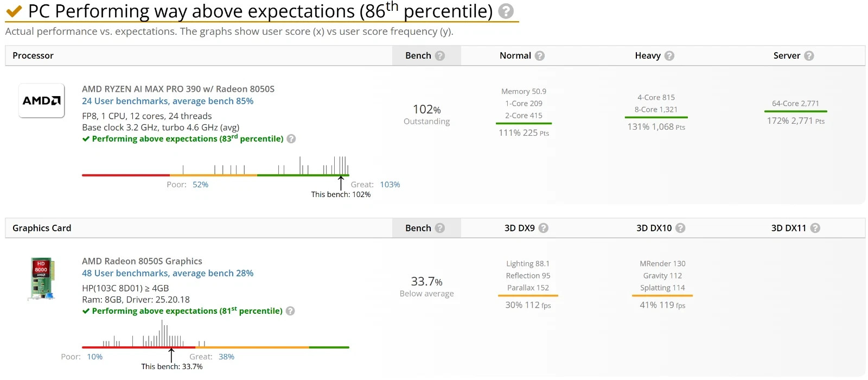Click the Server column help icon
Image resolution: width=868 pixels, height=380 pixels.
[x=809, y=56]
